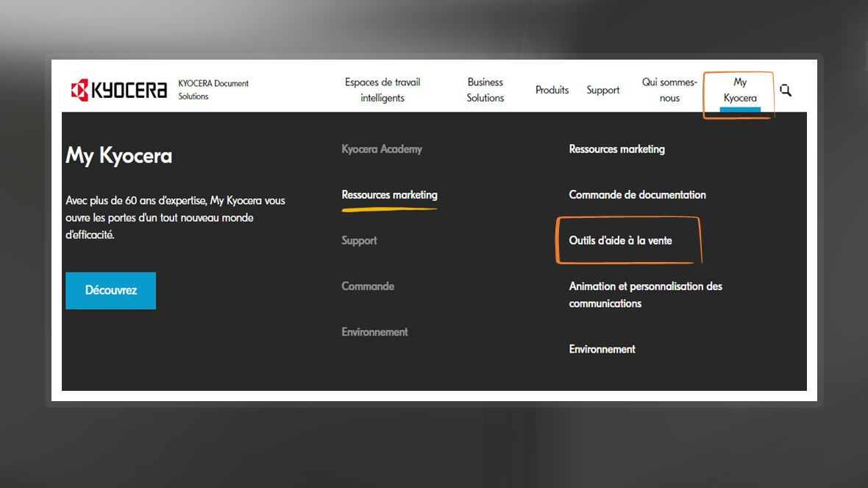The height and width of the screenshot is (488, 868).
Task: Choose the Commande submenu category
Action: click(x=368, y=286)
